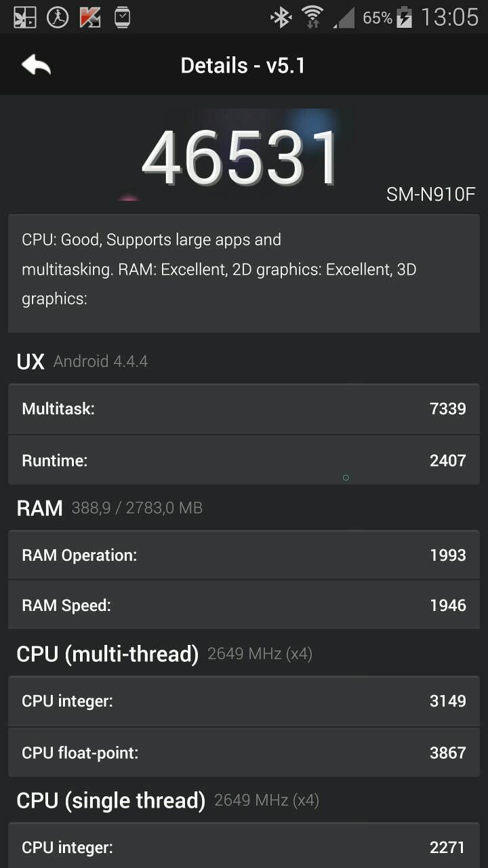Tap the back arrow in header
This screenshot has height=868, width=488.
point(37,65)
